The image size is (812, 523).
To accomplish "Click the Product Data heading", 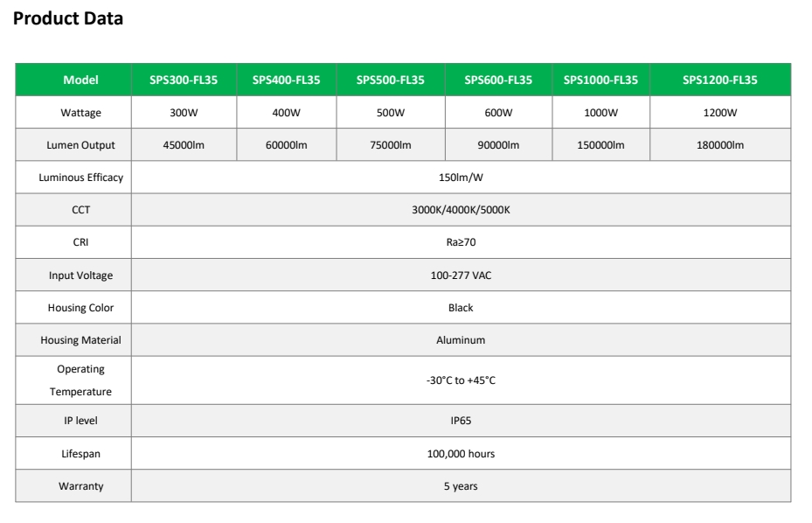I will tap(68, 18).
